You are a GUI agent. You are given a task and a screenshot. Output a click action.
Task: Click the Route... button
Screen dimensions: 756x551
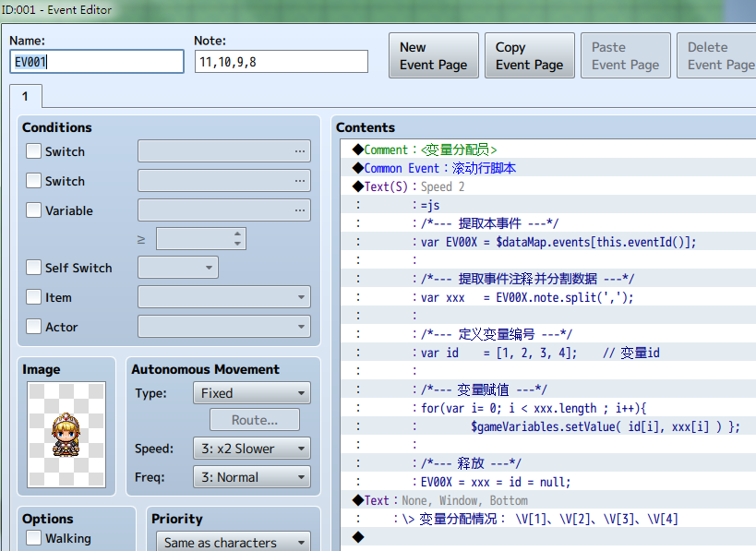pos(255,420)
